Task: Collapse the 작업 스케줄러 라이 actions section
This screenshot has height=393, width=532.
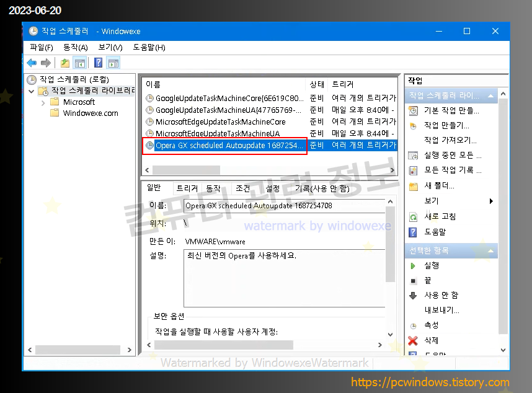Action: point(490,96)
